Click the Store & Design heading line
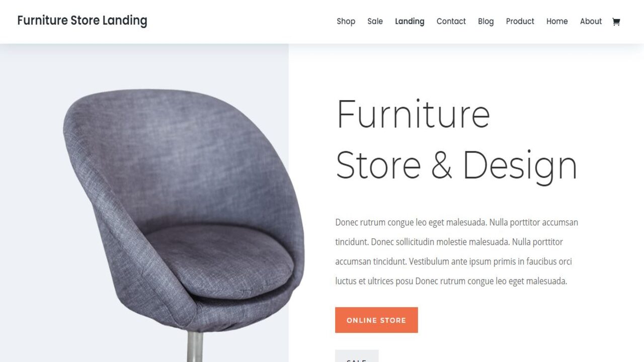Viewport: 644px width, 362px height. tap(456, 165)
